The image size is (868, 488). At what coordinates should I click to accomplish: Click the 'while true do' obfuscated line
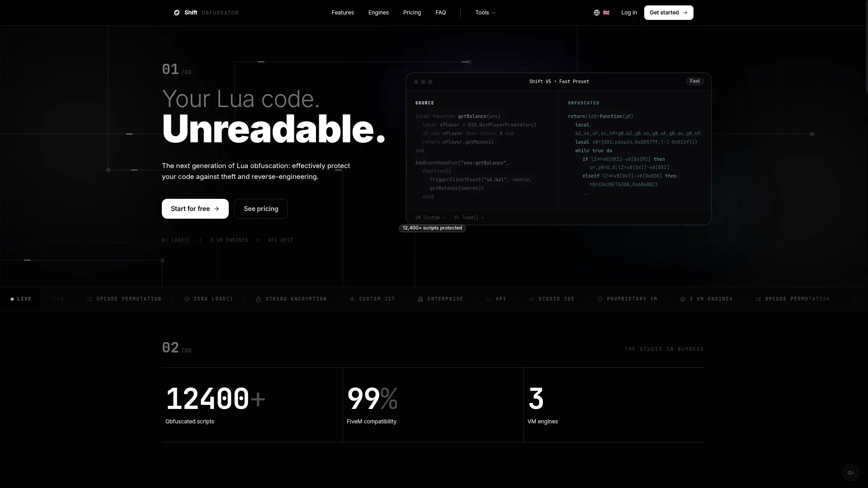pyautogui.click(x=594, y=151)
